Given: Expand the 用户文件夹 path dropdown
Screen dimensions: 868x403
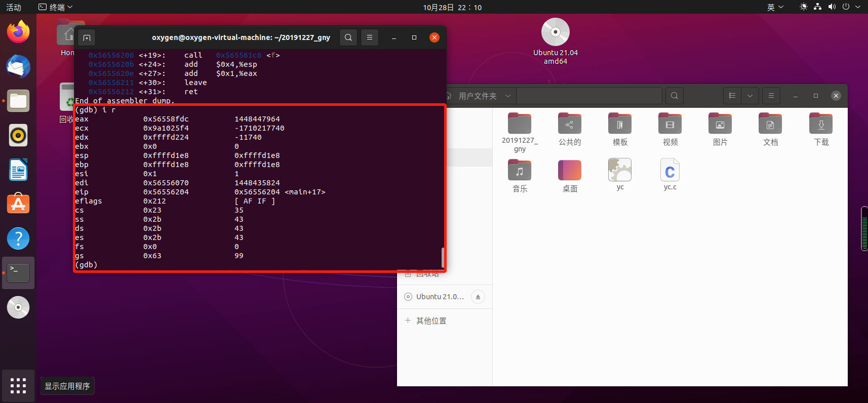Looking at the screenshot, I should point(508,96).
